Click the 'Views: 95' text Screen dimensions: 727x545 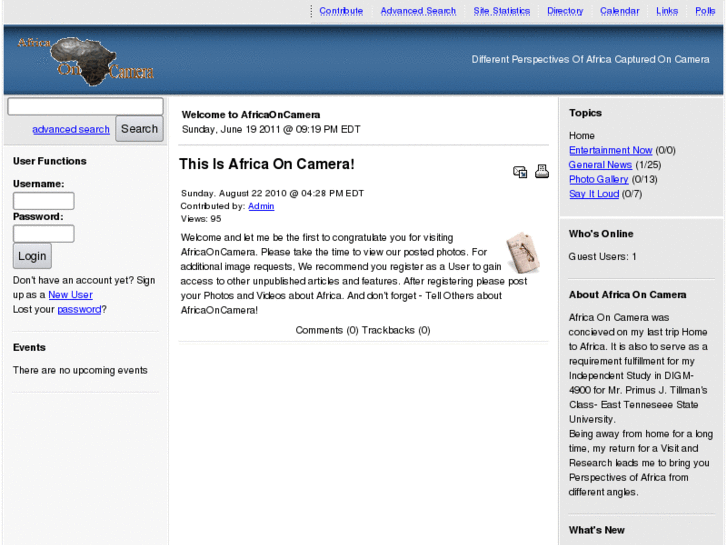tap(201, 218)
